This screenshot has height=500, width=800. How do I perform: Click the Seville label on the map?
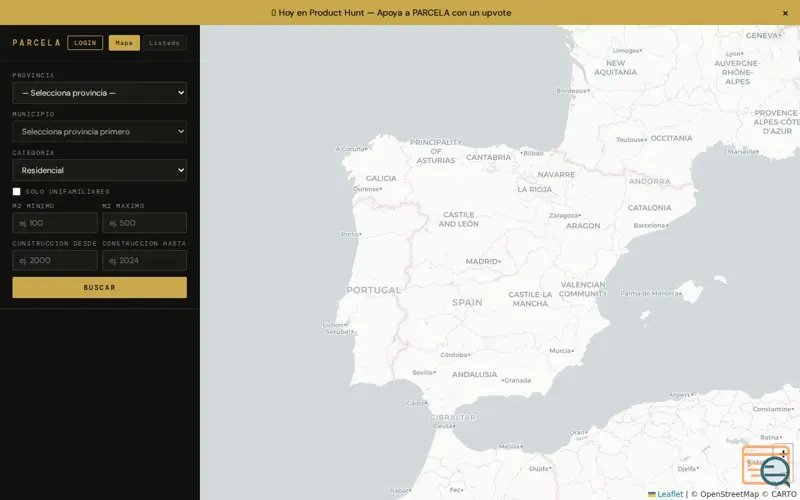coord(422,372)
